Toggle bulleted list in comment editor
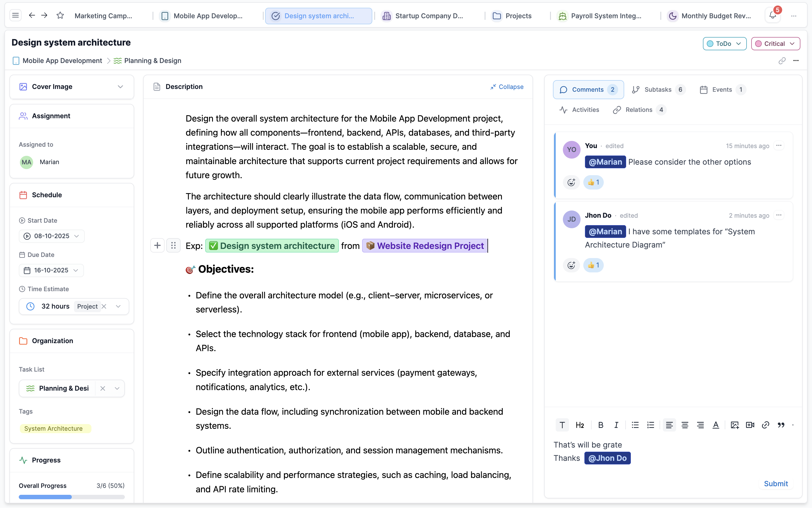This screenshot has width=812, height=510. click(x=635, y=425)
